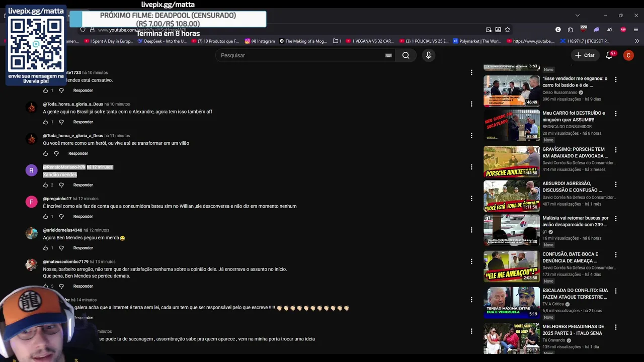Click arieldornelas4348's profile picture
This screenshot has height=362, width=644.
[31, 233]
